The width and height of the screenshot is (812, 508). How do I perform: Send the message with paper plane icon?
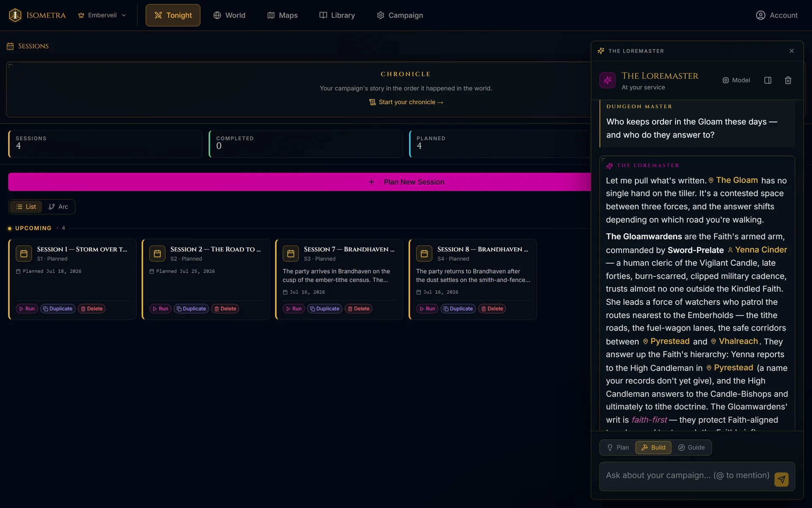pos(782,479)
